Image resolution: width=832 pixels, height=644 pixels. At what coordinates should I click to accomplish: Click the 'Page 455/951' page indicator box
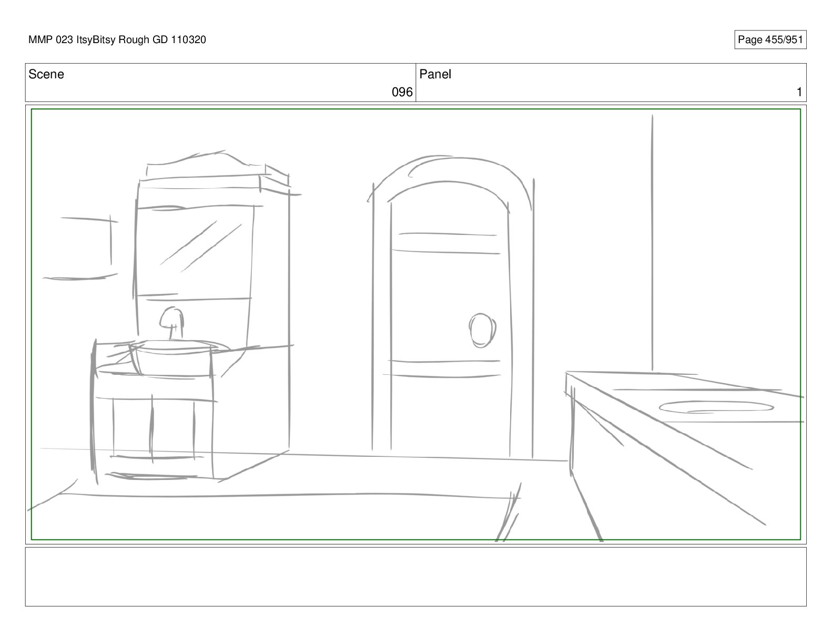click(770, 39)
